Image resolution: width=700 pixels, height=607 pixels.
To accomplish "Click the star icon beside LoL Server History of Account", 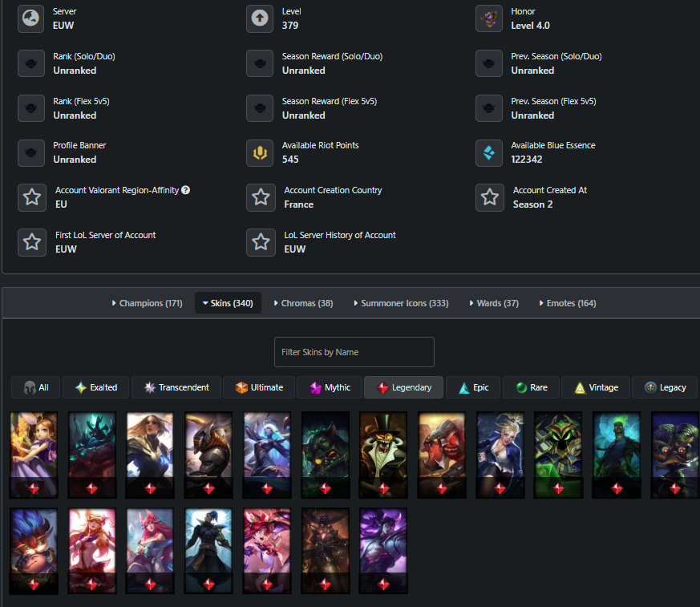I will pyautogui.click(x=261, y=242).
